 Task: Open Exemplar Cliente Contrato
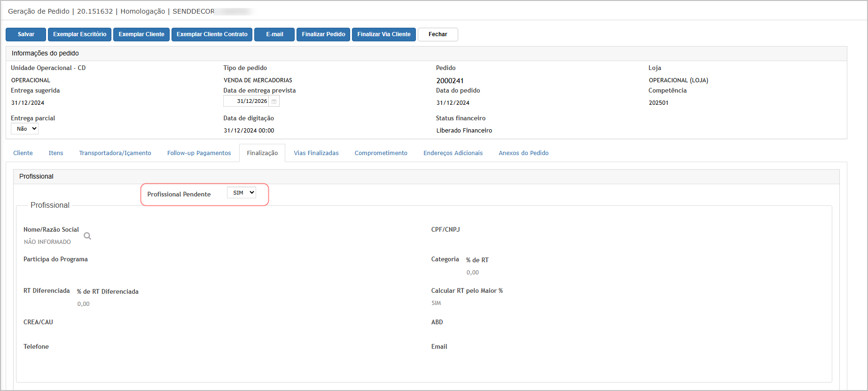[x=212, y=34]
